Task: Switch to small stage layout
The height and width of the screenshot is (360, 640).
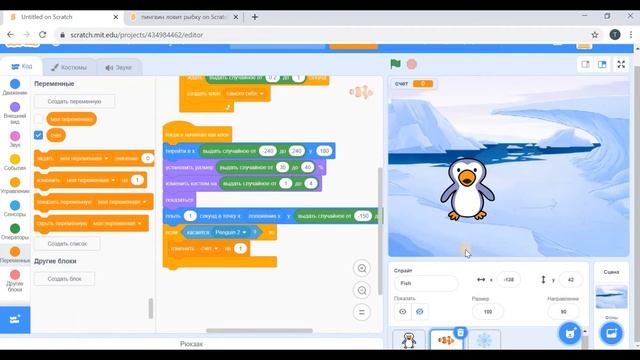Action: coord(585,64)
